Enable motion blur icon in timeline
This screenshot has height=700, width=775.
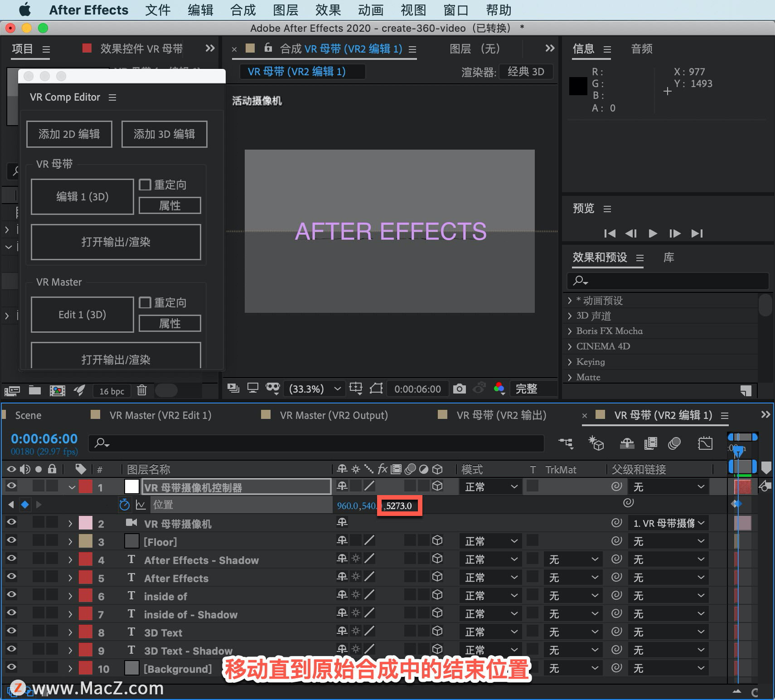pyautogui.click(x=674, y=443)
